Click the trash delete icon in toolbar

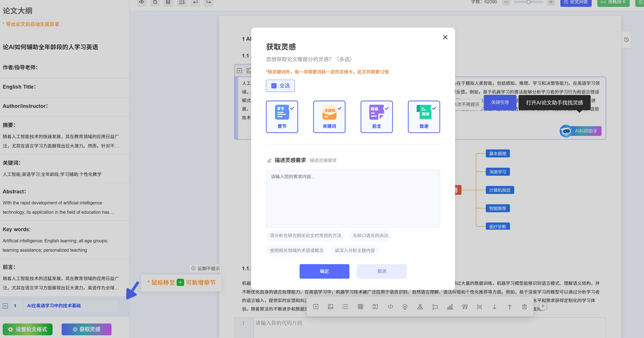click(x=524, y=306)
